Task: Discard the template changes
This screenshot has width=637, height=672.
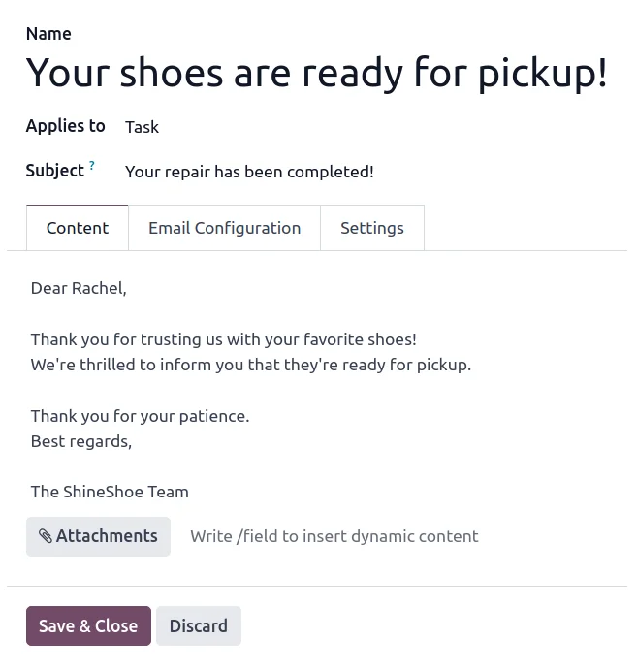Action: 198,626
